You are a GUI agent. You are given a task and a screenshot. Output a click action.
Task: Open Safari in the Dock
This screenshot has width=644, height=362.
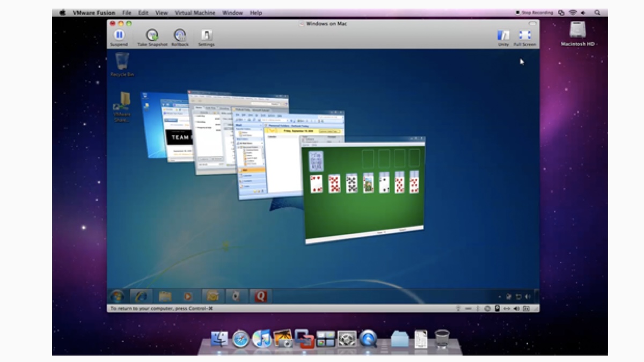coord(240,339)
